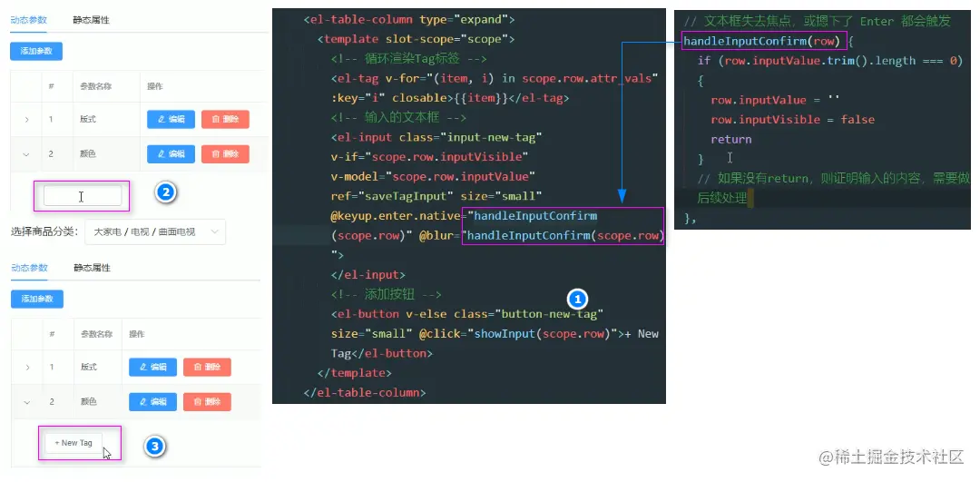Edit the 颜色 parameter in tag-input panel
Viewport: 980px width, 482px height.
171,153
